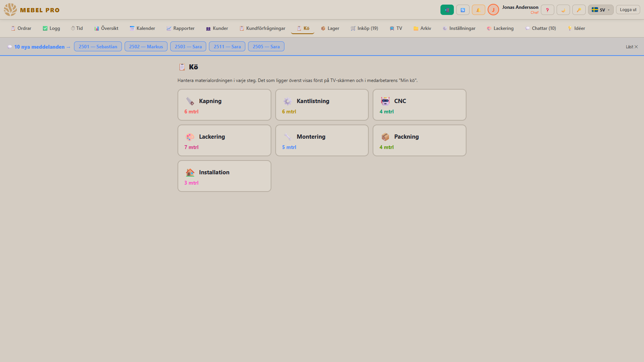Go to the Kunder tab
The width and height of the screenshot is (644, 362).
(x=217, y=28)
